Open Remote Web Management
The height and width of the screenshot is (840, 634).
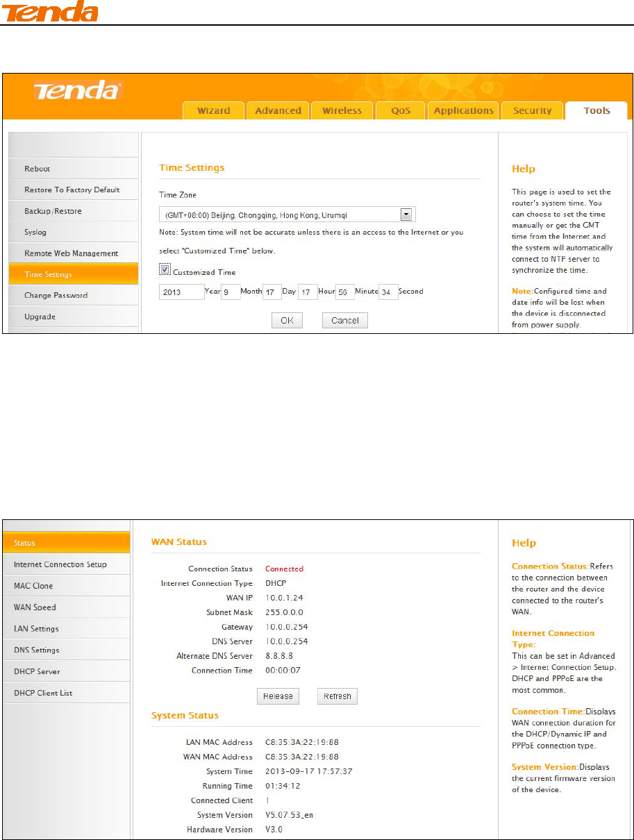(x=74, y=253)
